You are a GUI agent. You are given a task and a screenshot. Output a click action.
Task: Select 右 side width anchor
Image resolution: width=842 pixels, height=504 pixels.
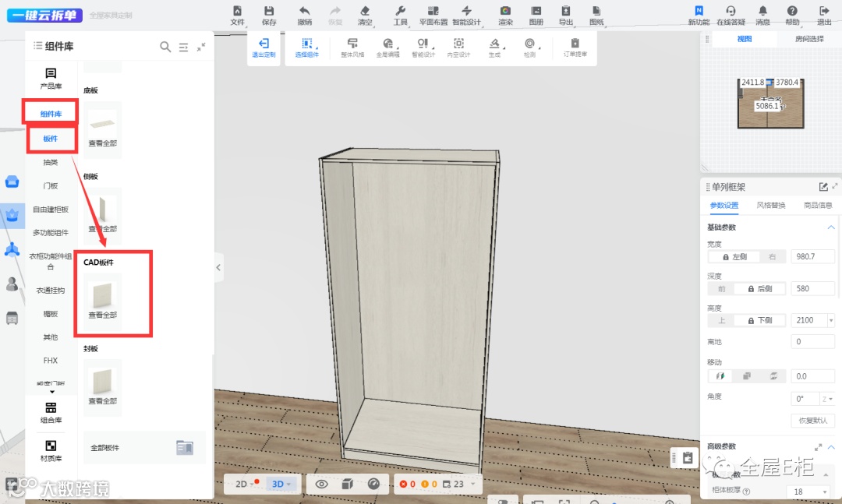pyautogui.click(x=772, y=256)
